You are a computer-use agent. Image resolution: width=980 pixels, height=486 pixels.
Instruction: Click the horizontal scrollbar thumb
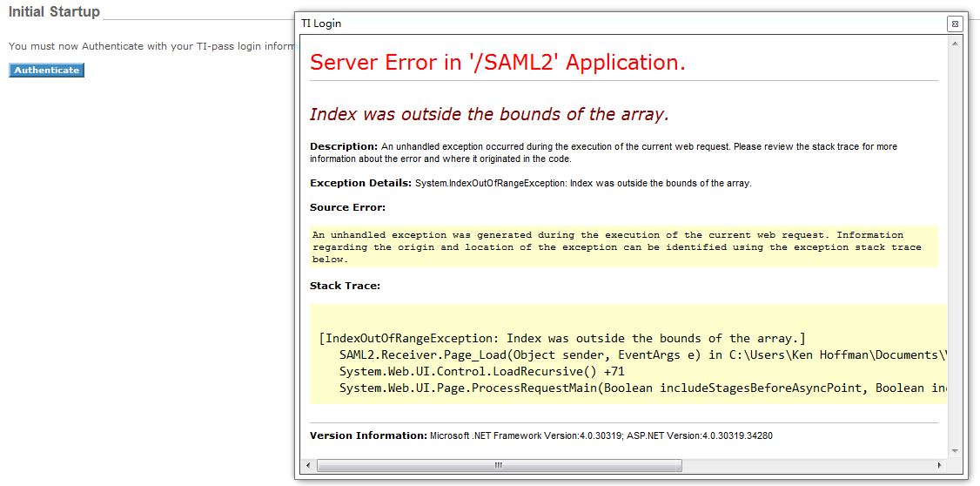499,465
